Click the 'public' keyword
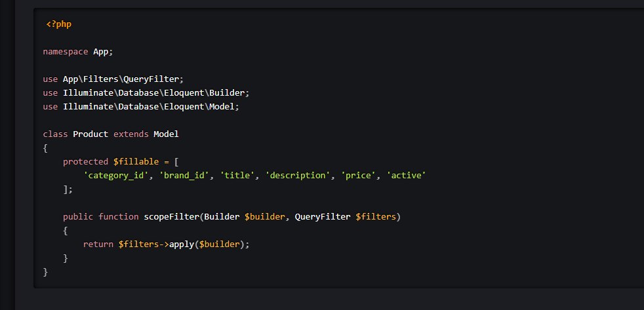This screenshot has height=310, width=644. pos(78,217)
